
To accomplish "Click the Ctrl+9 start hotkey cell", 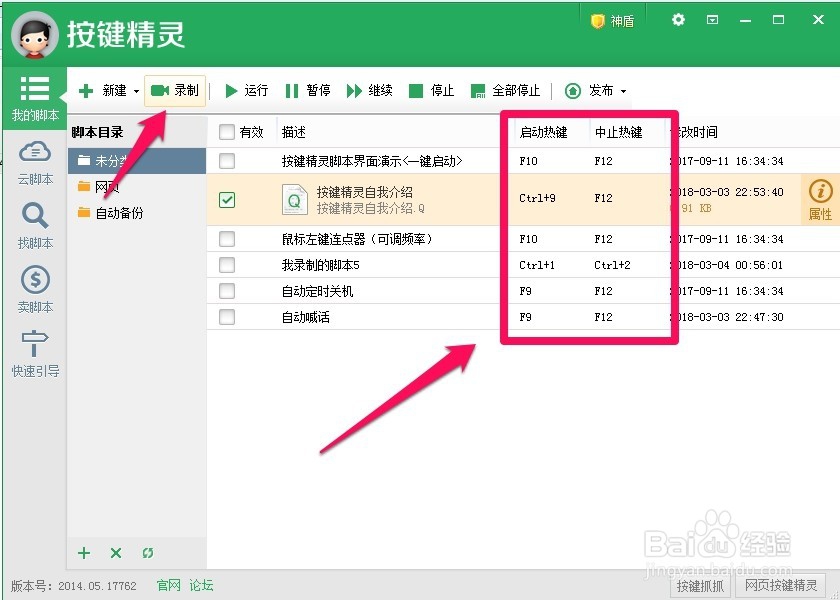I will click(537, 198).
